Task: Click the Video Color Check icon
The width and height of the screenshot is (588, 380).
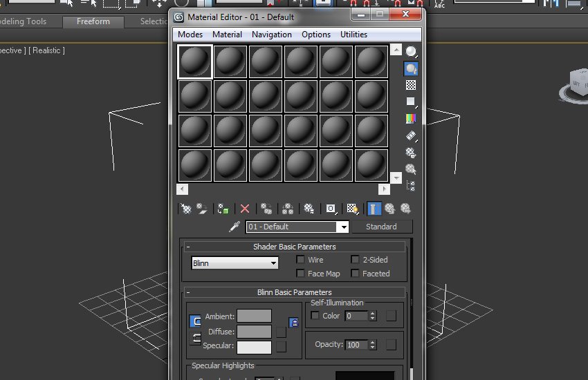Action: pyautogui.click(x=411, y=119)
